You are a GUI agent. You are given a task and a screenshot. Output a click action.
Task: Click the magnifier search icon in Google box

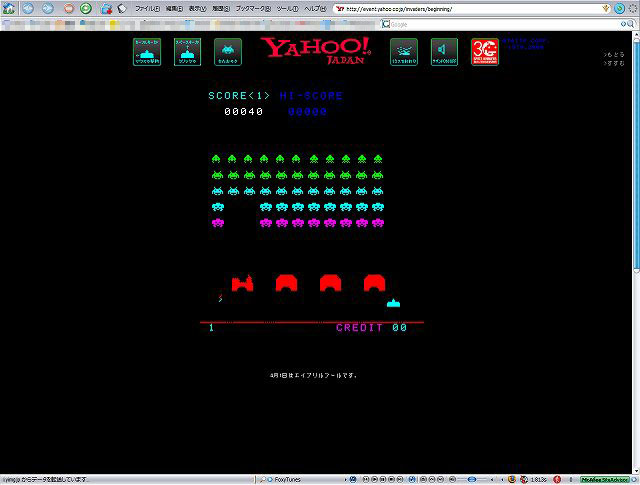tap(631, 24)
